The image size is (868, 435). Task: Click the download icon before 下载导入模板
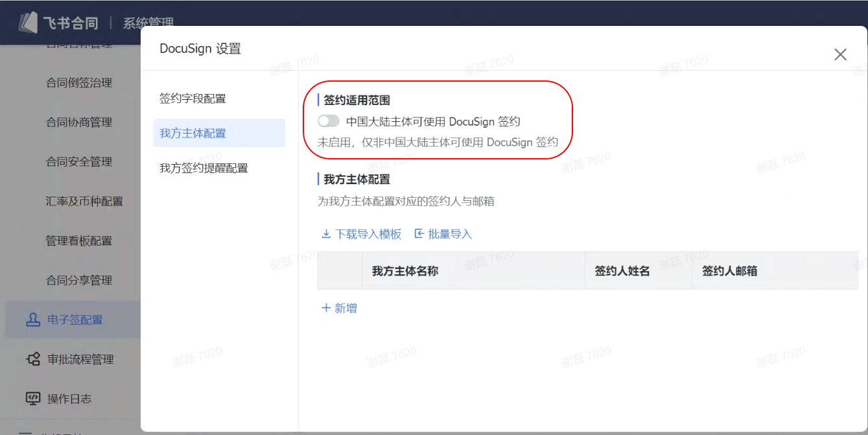pos(325,234)
